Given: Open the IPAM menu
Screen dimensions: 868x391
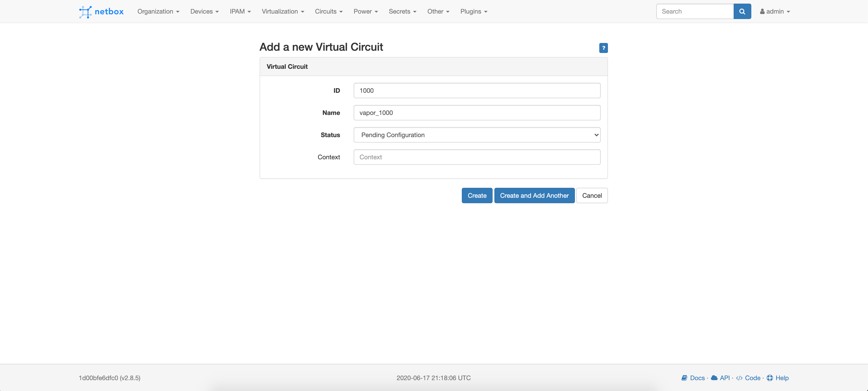Looking at the screenshot, I should (x=240, y=12).
